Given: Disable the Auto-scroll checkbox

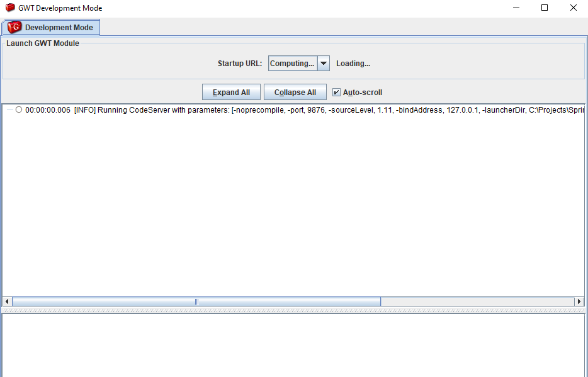Looking at the screenshot, I should pyautogui.click(x=337, y=93).
